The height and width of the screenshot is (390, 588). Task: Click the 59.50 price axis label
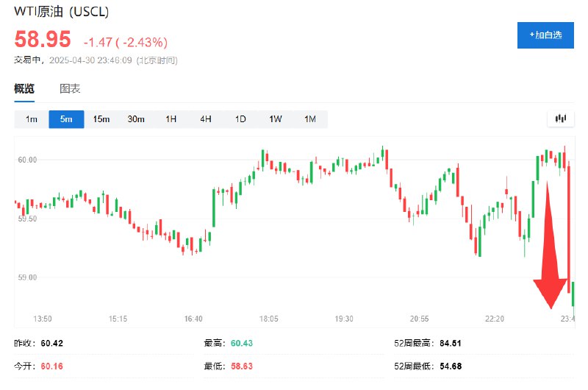[27, 219]
